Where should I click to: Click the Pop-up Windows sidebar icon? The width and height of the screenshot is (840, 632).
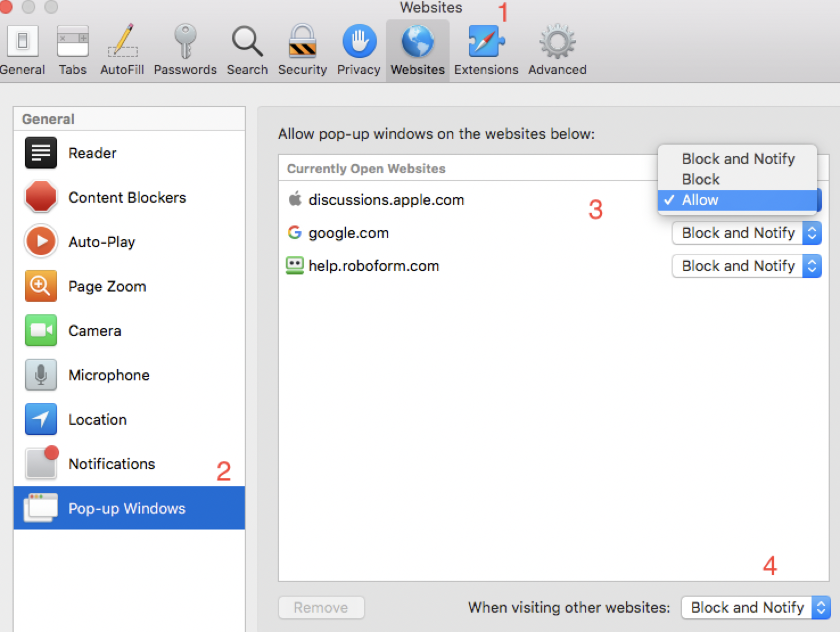click(41, 507)
